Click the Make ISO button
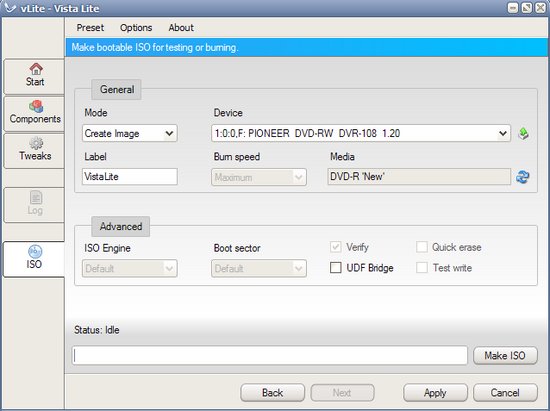 coord(505,356)
